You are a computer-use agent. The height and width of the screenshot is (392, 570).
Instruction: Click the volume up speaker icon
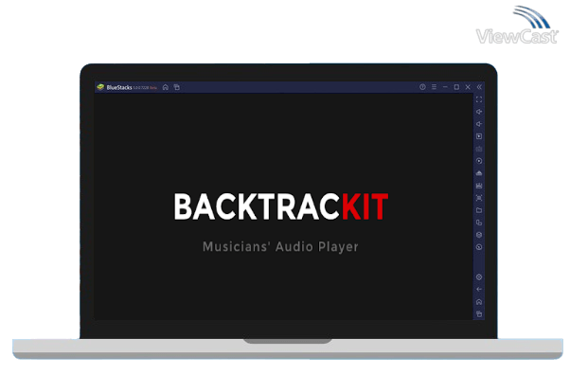point(479,112)
